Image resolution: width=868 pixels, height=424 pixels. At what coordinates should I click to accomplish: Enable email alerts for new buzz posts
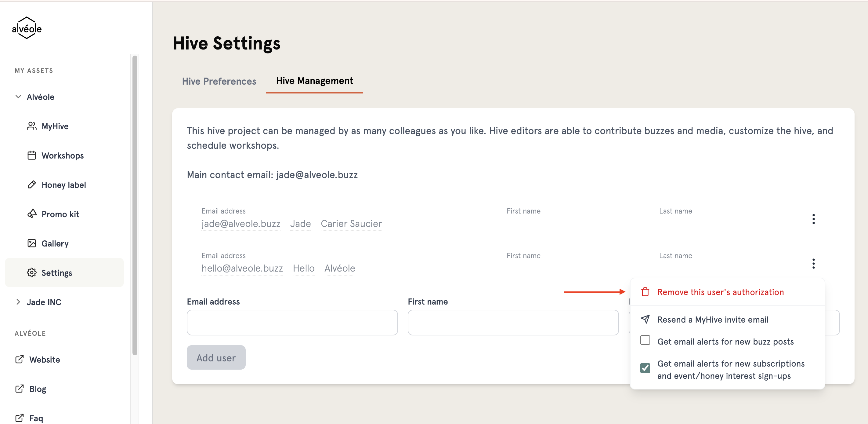[645, 340]
